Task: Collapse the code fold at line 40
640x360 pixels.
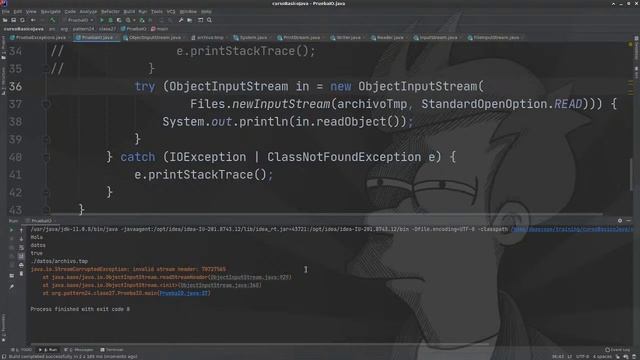Action: [46, 157]
